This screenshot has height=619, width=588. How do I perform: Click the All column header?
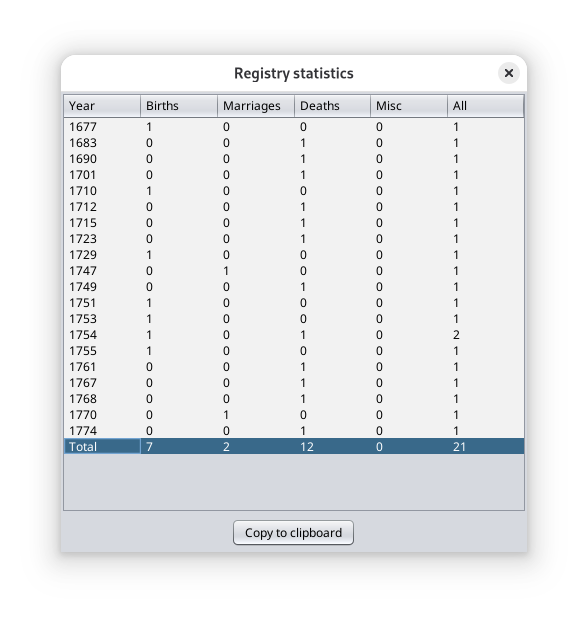pyautogui.click(x=486, y=106)
